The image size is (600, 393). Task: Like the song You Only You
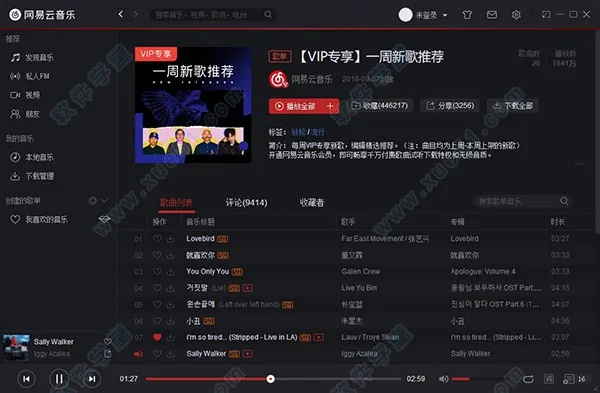[x=157, y=272]
